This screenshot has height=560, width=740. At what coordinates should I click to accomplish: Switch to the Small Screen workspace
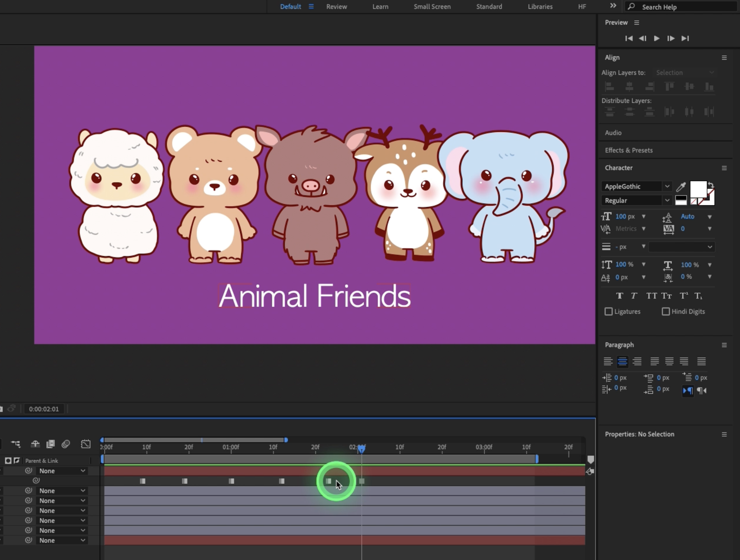[432, 7]
